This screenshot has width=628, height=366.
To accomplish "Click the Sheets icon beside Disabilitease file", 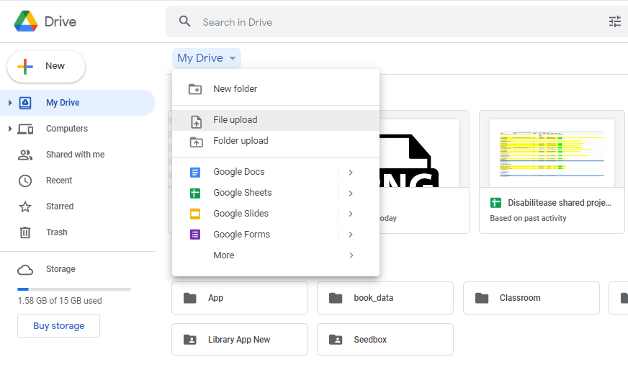I will [495, 203].
